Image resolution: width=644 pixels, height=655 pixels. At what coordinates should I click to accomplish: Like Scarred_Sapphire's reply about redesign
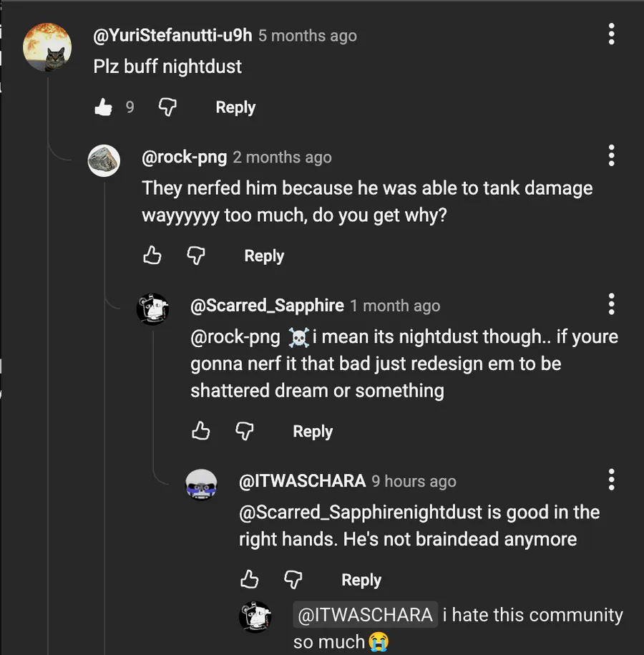point(201,431)
